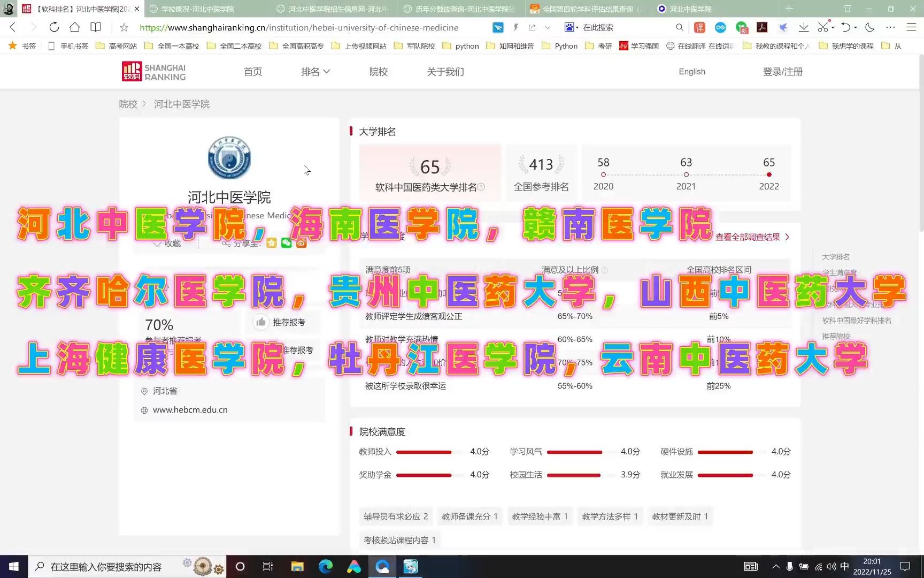Open the three-dot more tools menu

coord(890,27)
